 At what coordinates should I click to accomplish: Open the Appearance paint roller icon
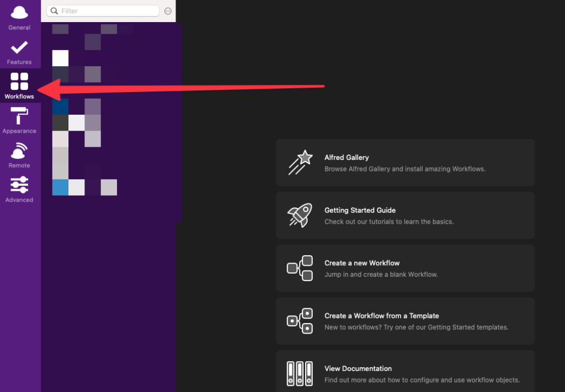(19, 116)
